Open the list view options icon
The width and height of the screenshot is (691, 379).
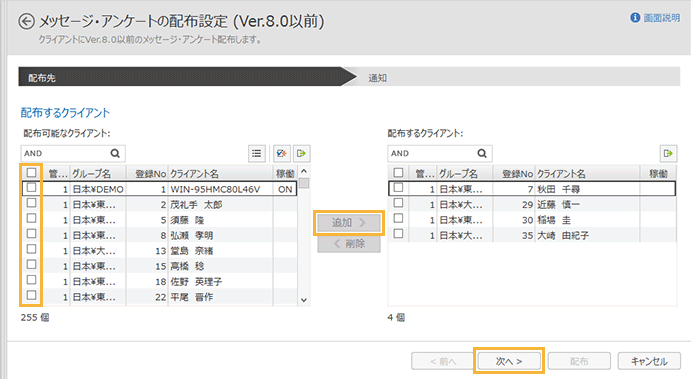[x=256, y=153]
